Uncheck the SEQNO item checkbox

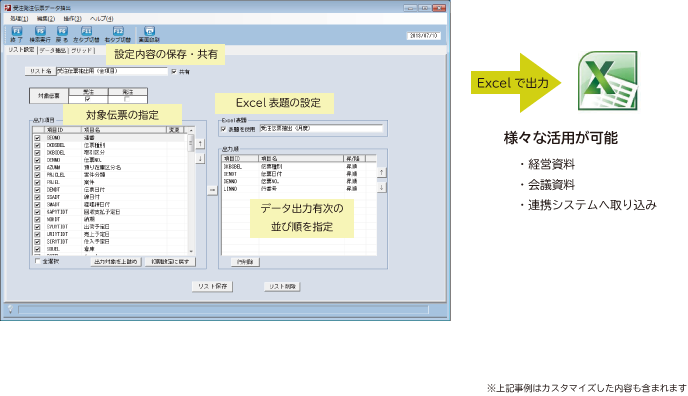tap(37, 138)
